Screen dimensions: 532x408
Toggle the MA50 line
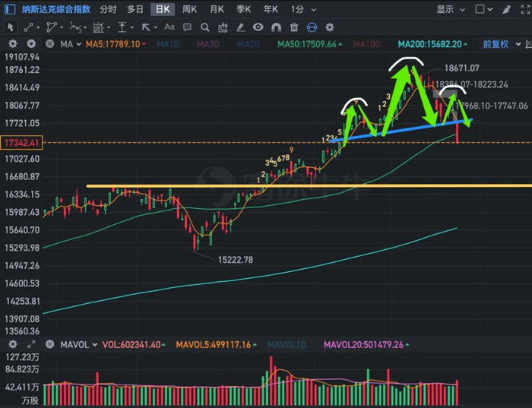click(309, 44)
